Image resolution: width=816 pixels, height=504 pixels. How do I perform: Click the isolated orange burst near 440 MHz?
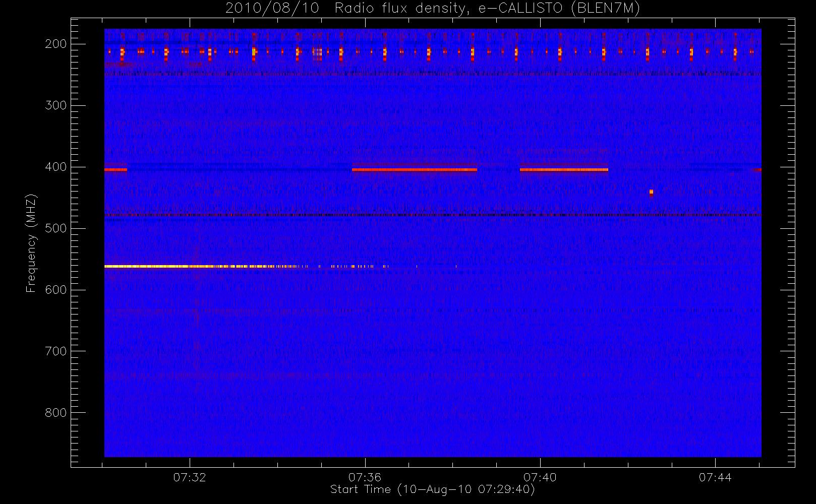click(x=651, y=192)
